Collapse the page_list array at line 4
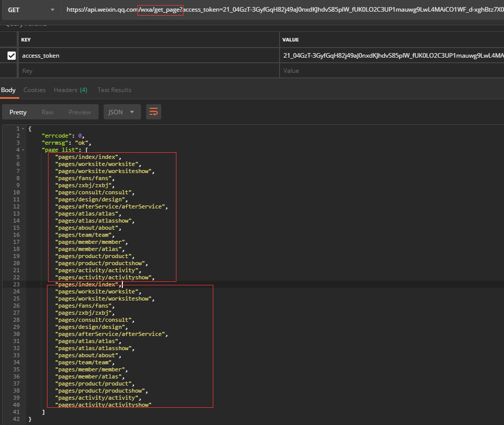Image resolution: width=504 pixels, height=425 pixels. click(23, 150)
